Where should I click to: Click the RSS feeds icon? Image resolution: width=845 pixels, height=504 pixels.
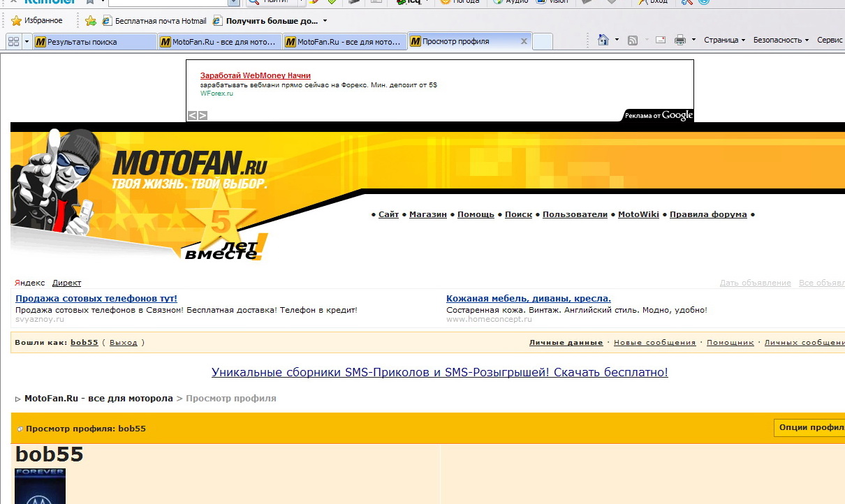point(633,40)
